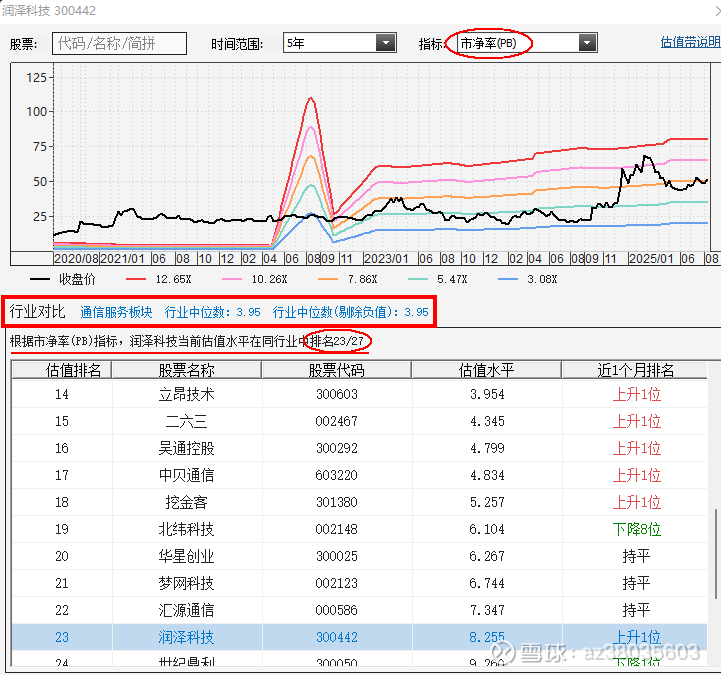Click the 下降8位 ranking change cell
Image resolution: width=721 pixels, height=675 pixels.
coord(637,529)
